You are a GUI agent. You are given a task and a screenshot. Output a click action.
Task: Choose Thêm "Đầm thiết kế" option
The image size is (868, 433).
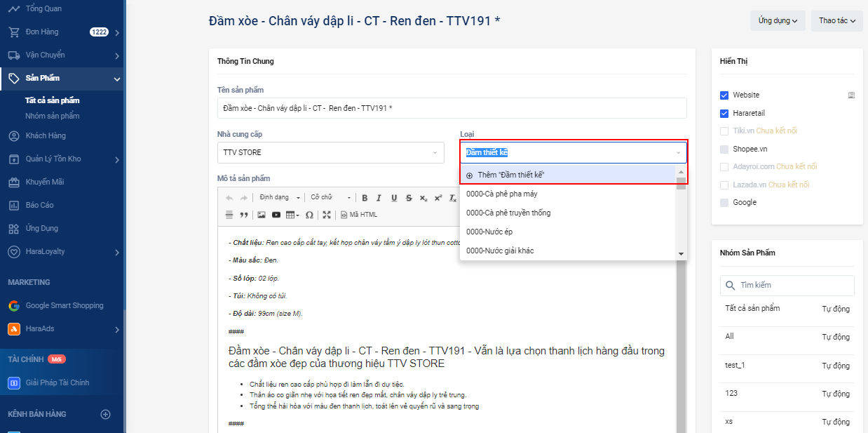pyautogui.click(x=568, y=175)
